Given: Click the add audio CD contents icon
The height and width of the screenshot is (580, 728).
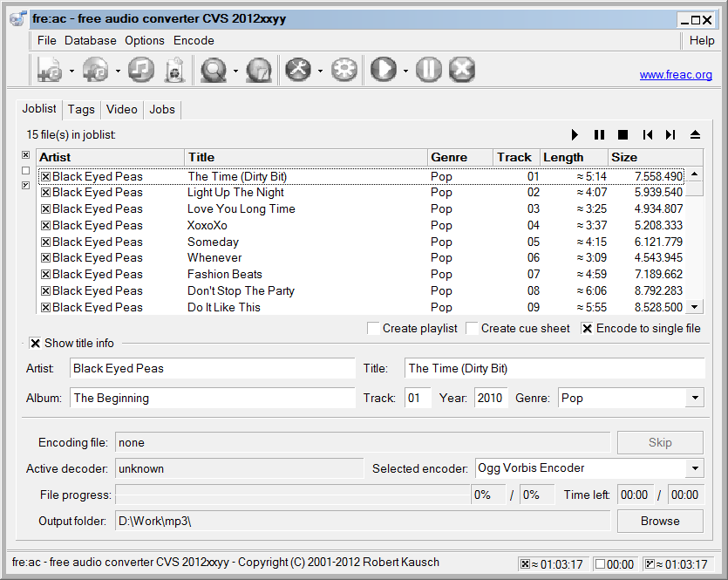Looking at the screenshot, I should click(x=96, y=70).
